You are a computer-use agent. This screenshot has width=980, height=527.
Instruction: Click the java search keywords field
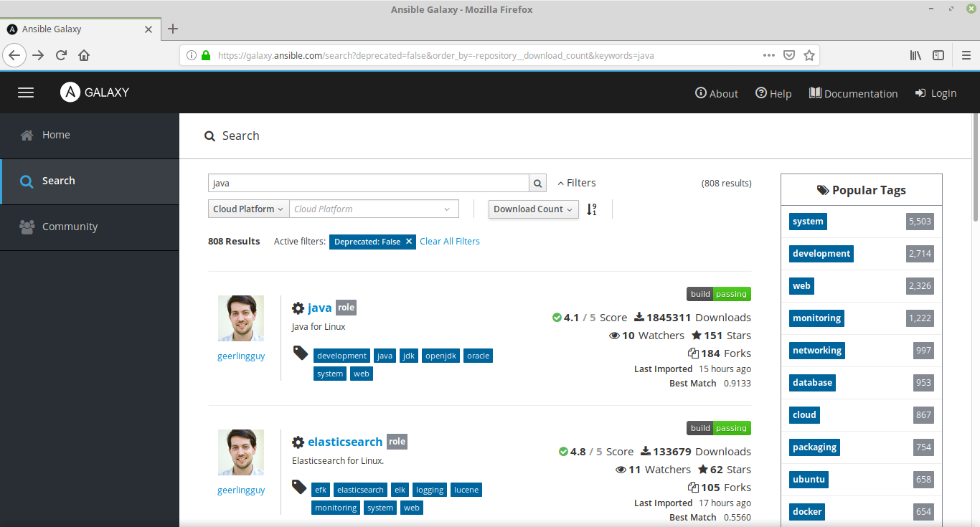[369, 183]
